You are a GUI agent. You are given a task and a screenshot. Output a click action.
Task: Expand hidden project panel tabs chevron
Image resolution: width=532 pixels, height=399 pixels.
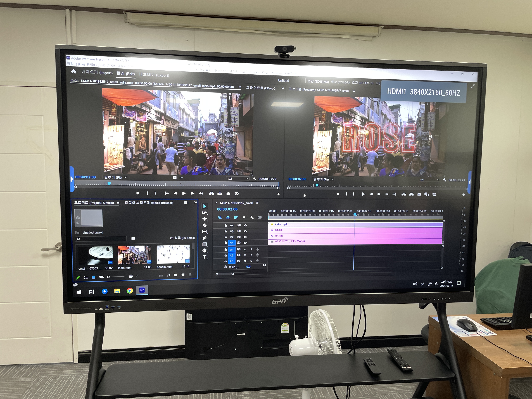[196, 203]
